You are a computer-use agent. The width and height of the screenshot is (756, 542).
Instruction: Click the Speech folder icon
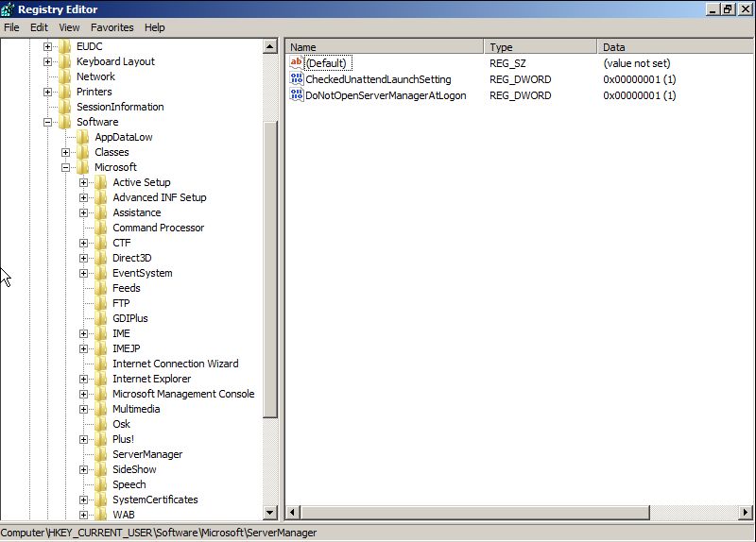(x=101, y=484)
